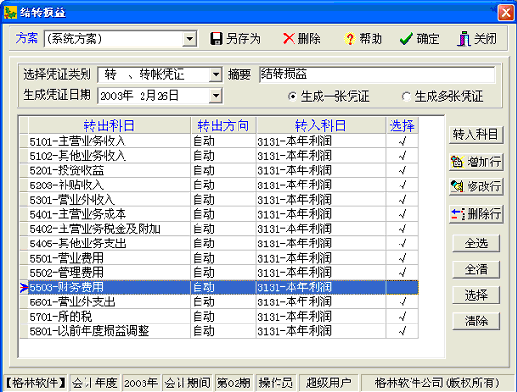Select row 5401-主营业务成本

(219, 214)
